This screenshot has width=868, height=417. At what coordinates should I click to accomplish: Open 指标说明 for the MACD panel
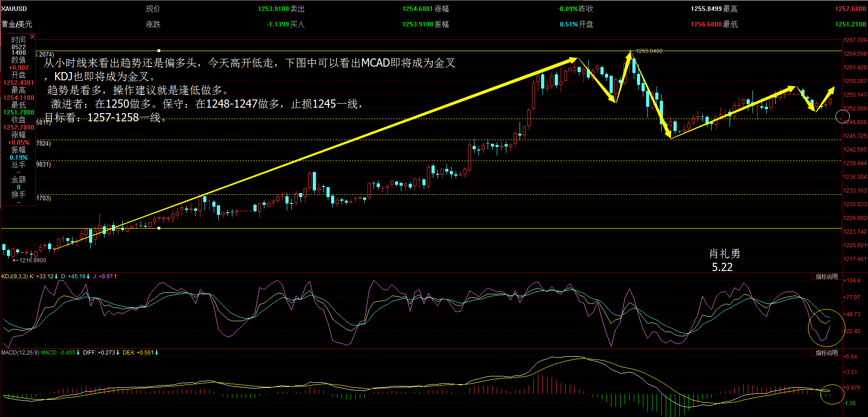click(826, 353)
